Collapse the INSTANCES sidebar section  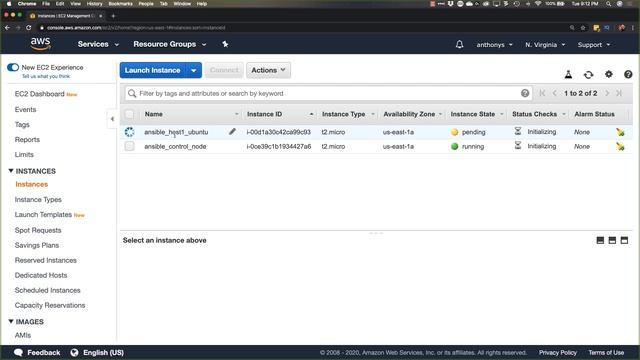pos(11,171)
